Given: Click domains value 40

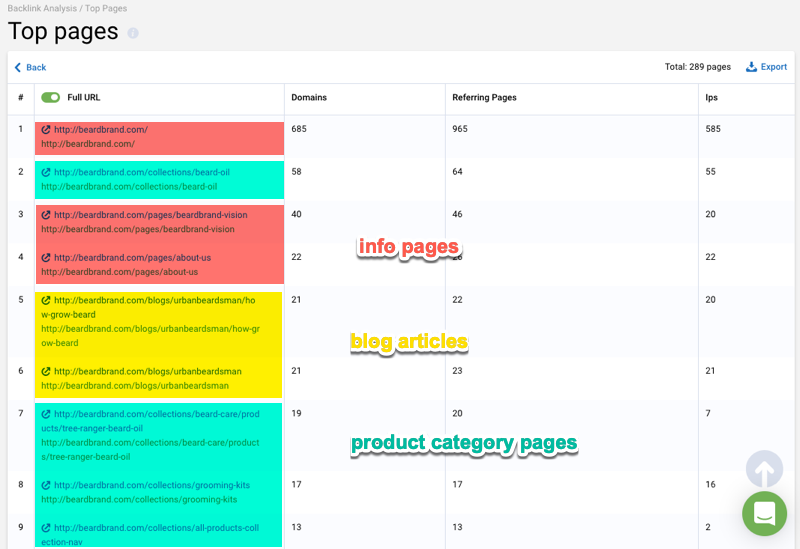Looking at the screenshot, I should [296, 214].
